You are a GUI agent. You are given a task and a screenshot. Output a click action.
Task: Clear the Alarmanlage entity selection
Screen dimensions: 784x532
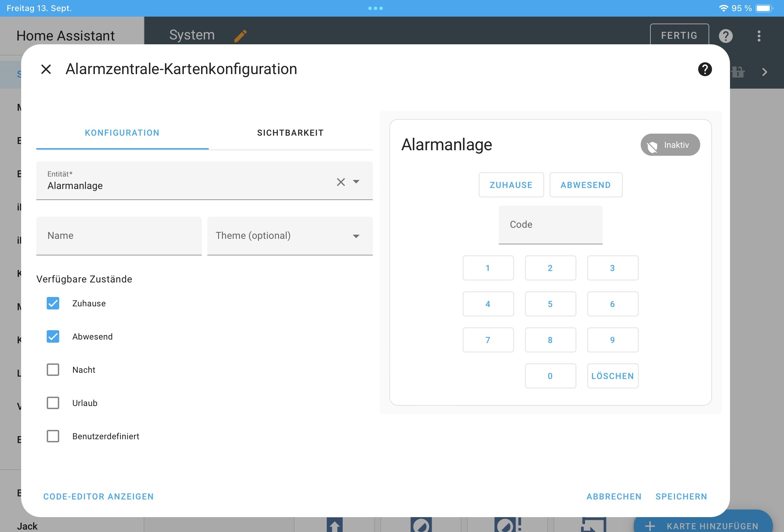pos(341,182)
